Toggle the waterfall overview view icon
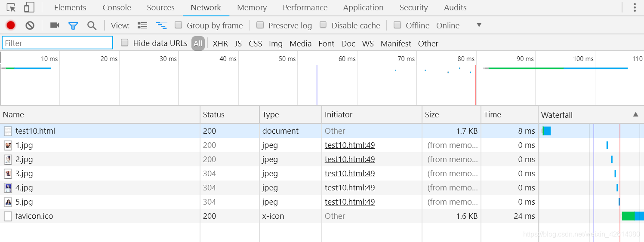 [161, 25]
